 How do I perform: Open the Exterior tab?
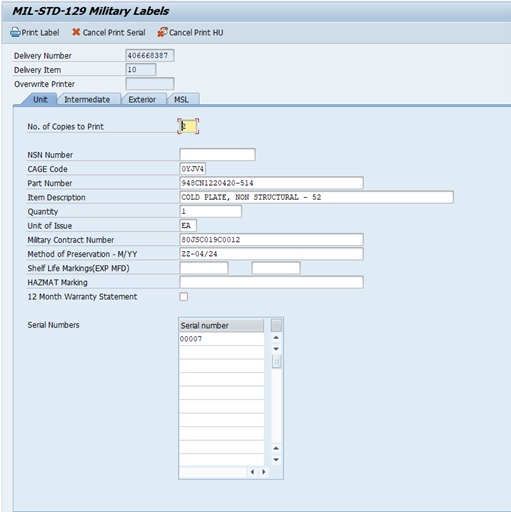[x=142, y=99]
